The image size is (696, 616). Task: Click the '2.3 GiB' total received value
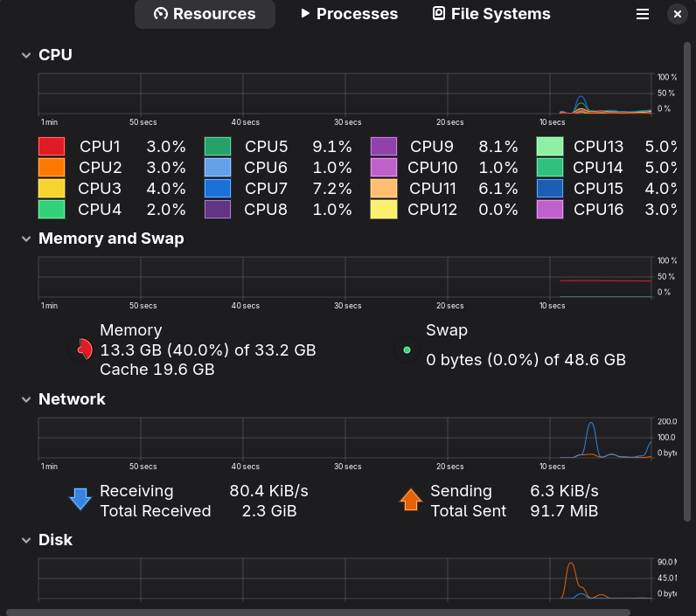coord(269,511)
